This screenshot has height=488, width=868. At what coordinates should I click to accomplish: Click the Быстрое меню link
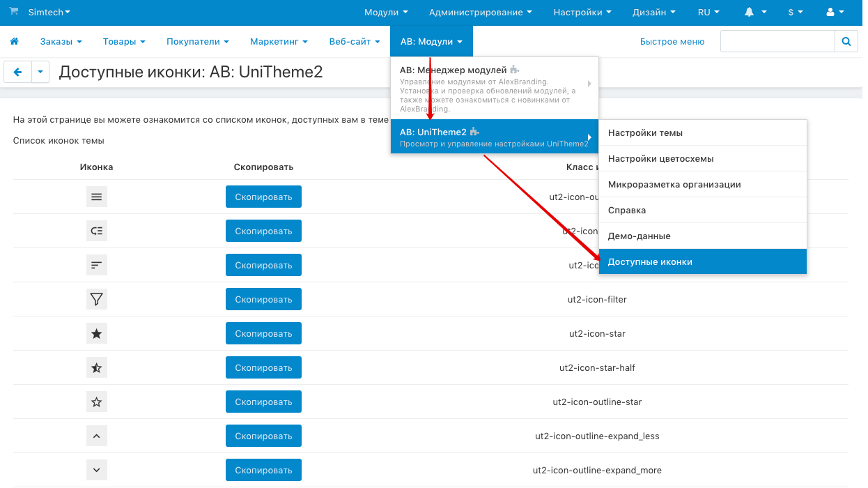click(x=672, y=42)
